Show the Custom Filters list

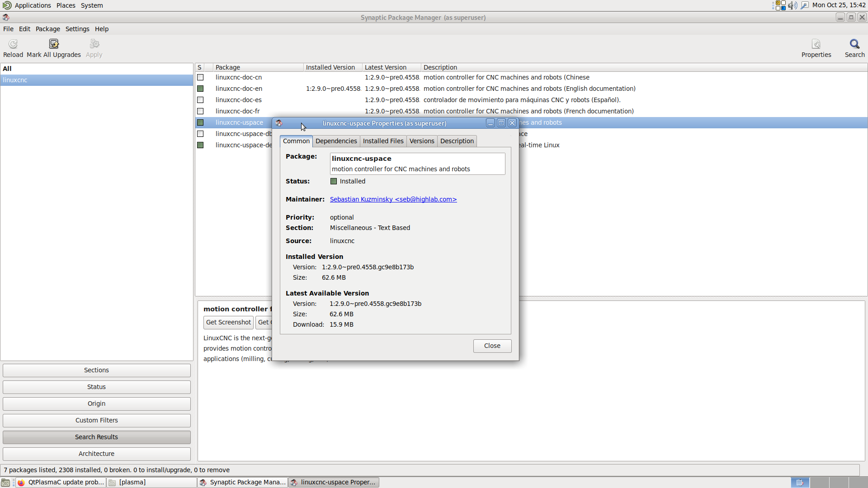pyautogui.click(x=96, y=420)
